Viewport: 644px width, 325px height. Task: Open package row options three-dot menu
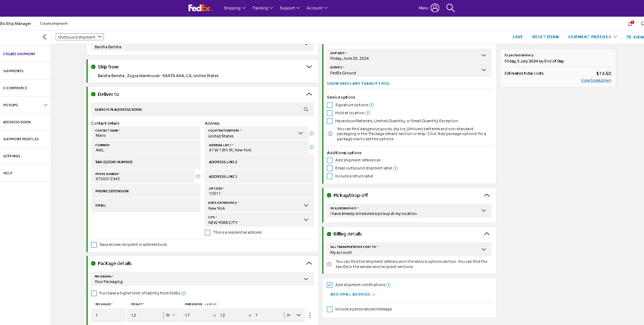click(310, 315)
